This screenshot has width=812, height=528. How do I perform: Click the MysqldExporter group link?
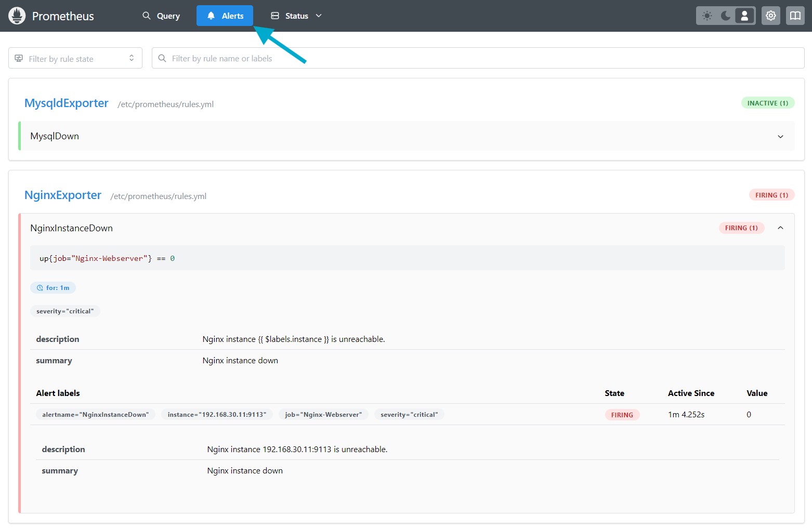[x=66, y=103]
